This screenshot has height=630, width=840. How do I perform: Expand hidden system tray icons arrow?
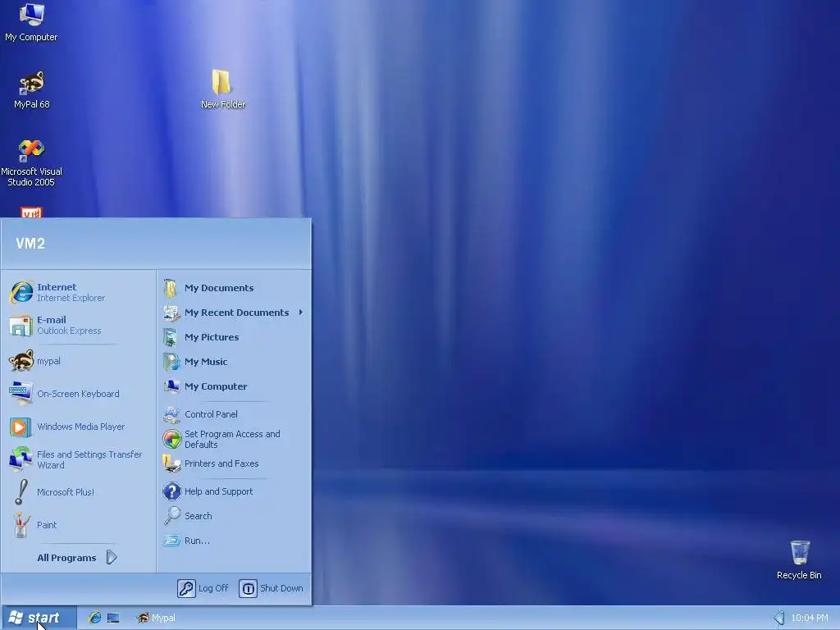coord(779,618)
